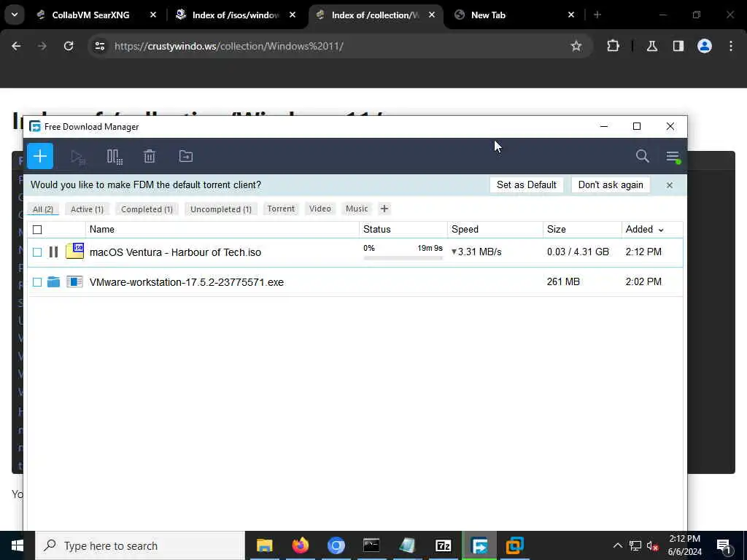The height and width of the screenshot is (560, 747).
Task: Click the pause all downloads icon
Action: [x=115, y=157]
